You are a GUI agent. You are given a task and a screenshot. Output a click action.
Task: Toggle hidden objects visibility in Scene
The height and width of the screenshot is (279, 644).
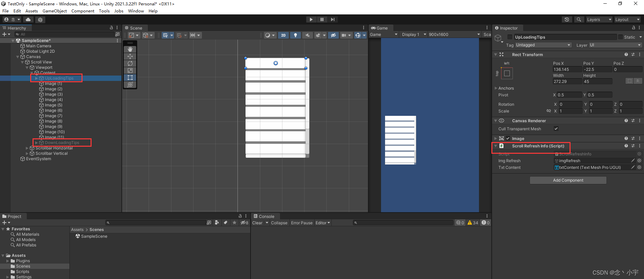[x=333, y=35]
